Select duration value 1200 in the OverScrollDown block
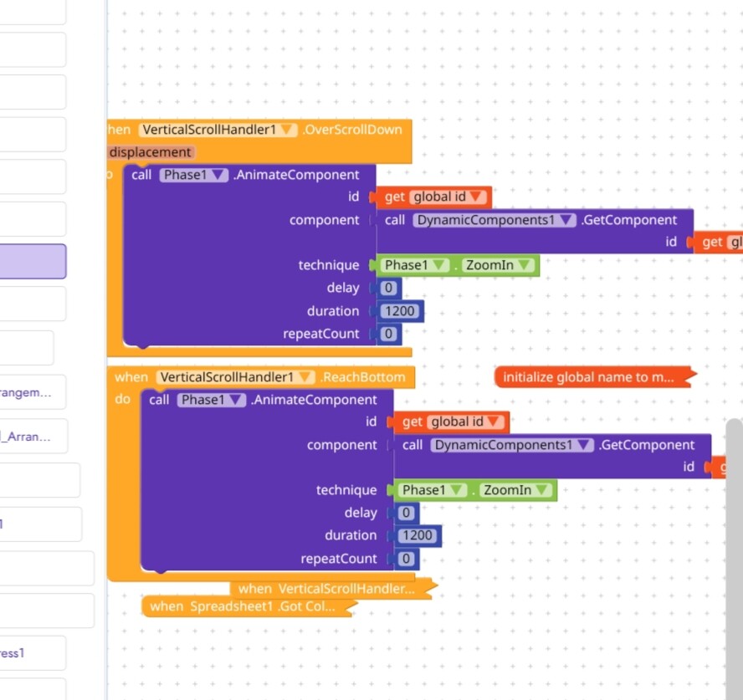 399,310
